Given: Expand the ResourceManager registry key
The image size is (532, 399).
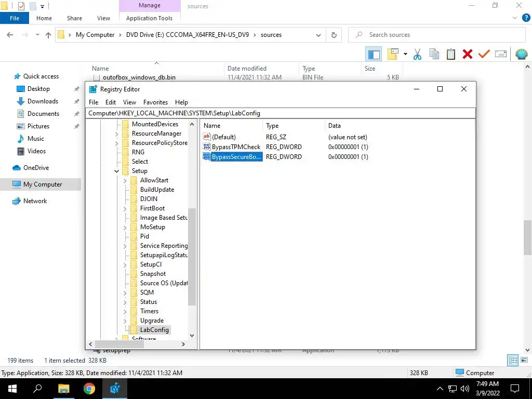Looking at the screenshot, I should [x=116, y=134].
